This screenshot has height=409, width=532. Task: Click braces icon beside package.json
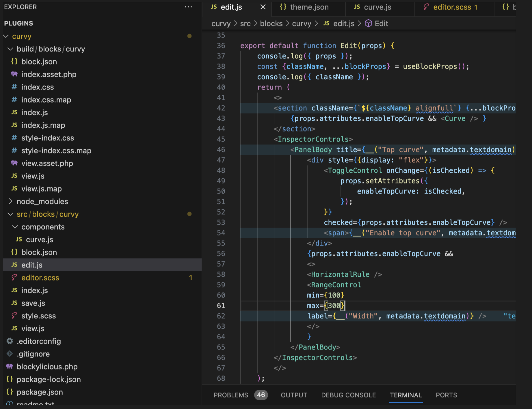pos(10,392)
